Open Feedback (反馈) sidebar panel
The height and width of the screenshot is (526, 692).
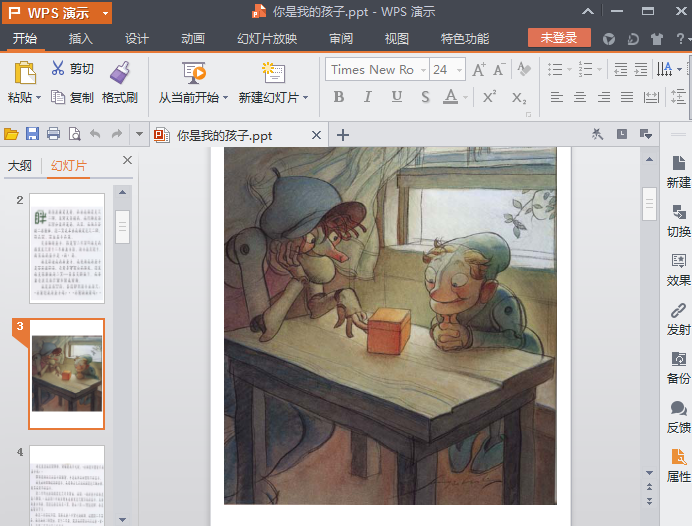click(x=679, y=417)
